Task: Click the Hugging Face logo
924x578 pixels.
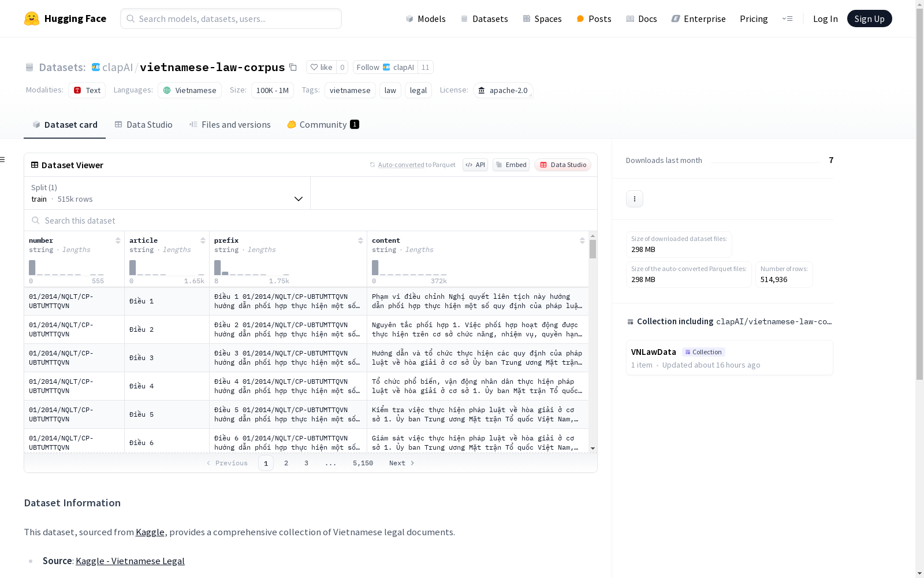Action: pyautogui.click(x=65, y=18)
